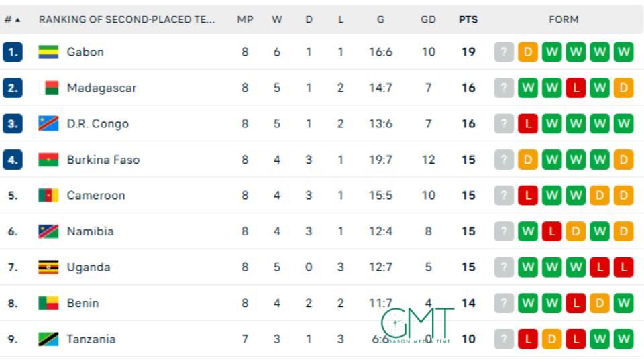This screenshot has height=362, width=644.
Task: Open Tanzania's first red L form badge
Action: tap(528, 339)
